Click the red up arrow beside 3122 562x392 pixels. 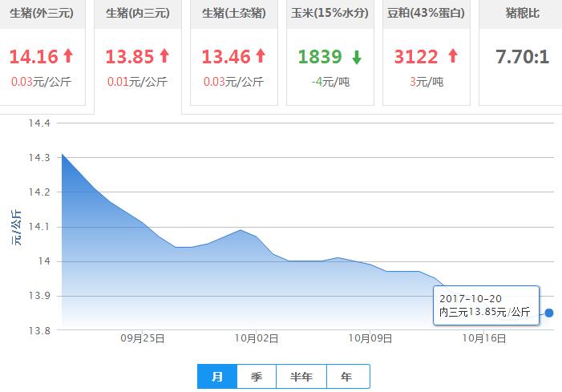453,56
